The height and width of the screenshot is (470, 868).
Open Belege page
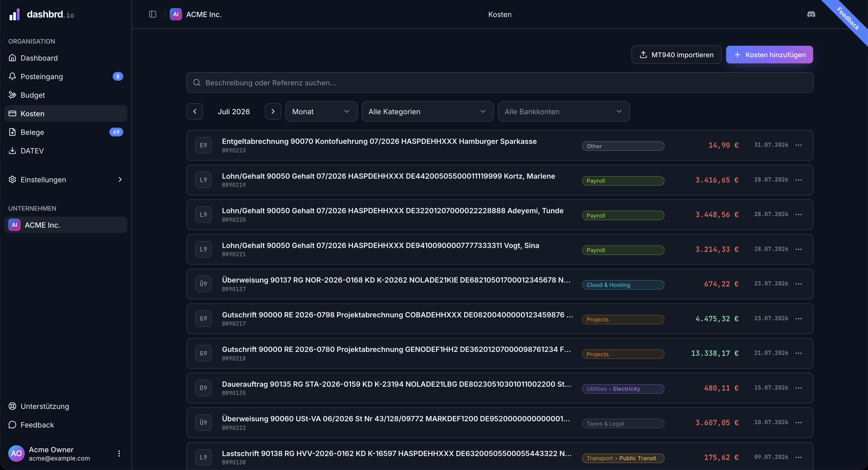pos(66,132)
